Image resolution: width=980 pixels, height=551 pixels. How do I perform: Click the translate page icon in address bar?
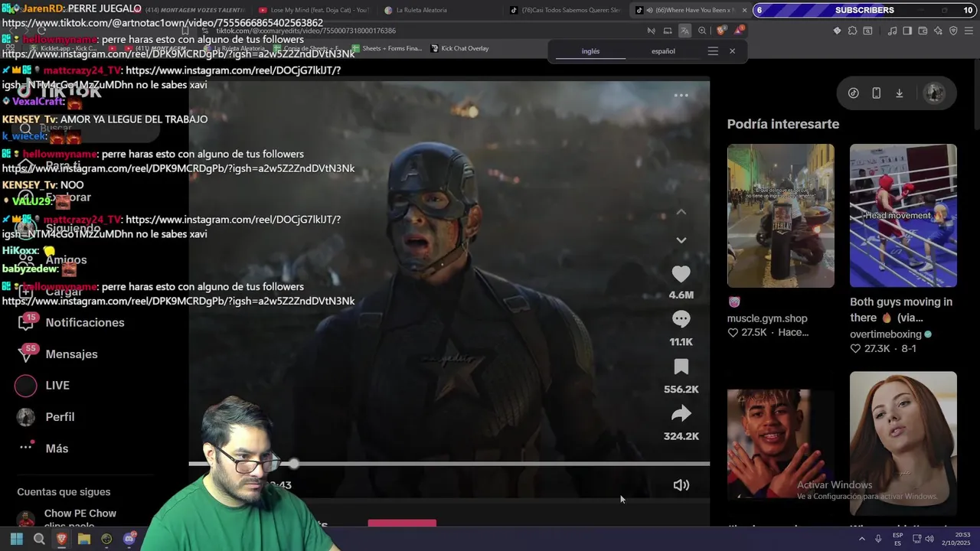684,31
